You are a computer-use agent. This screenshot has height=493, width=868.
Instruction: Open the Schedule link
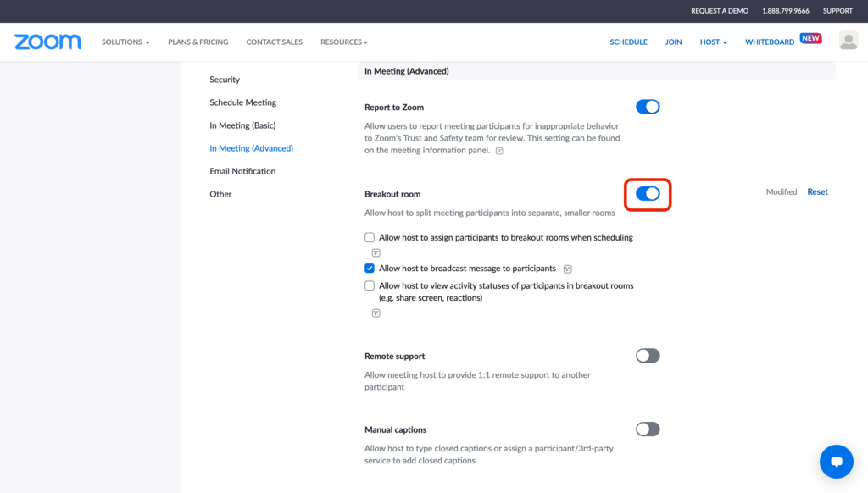(628, 42)
